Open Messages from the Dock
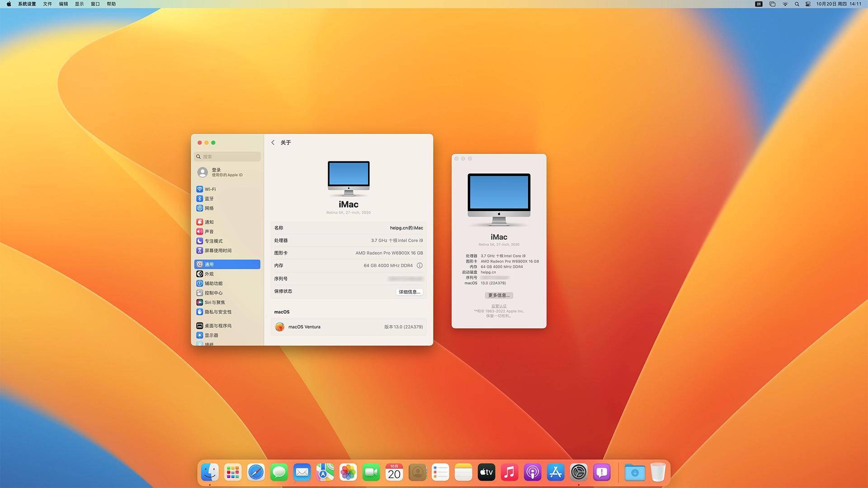868x488 pixels. tap(279, 473)
